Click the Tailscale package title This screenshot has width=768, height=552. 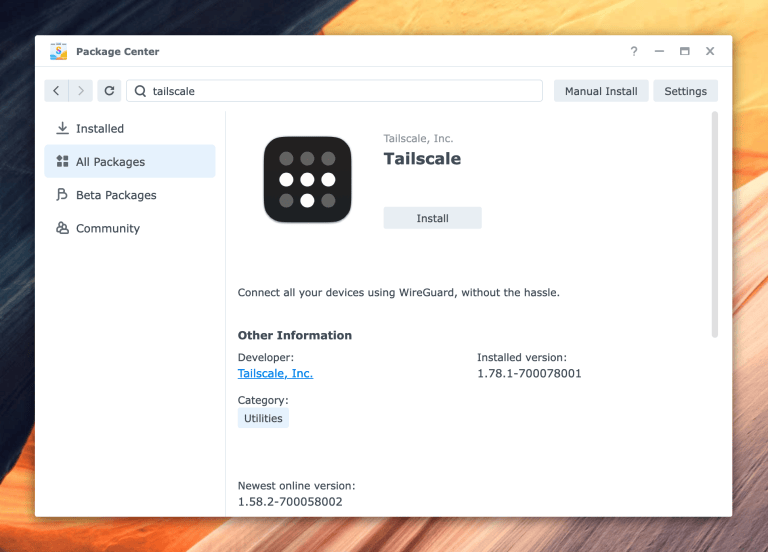[422, 159]
